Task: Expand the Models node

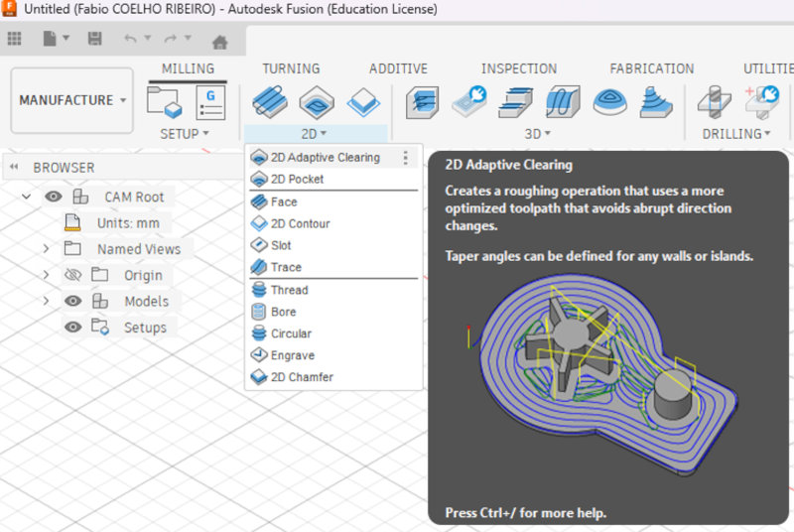Action: [46, 301]
